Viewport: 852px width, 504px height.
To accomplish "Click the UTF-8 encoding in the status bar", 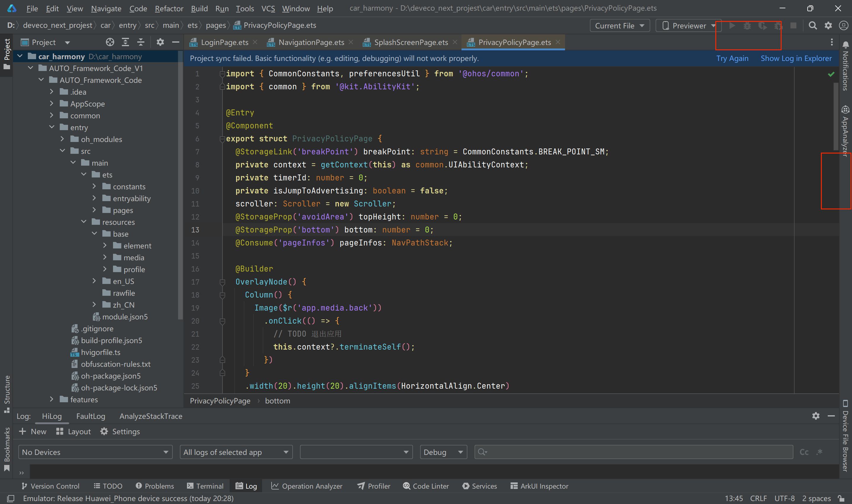I will tap(784, 498).
